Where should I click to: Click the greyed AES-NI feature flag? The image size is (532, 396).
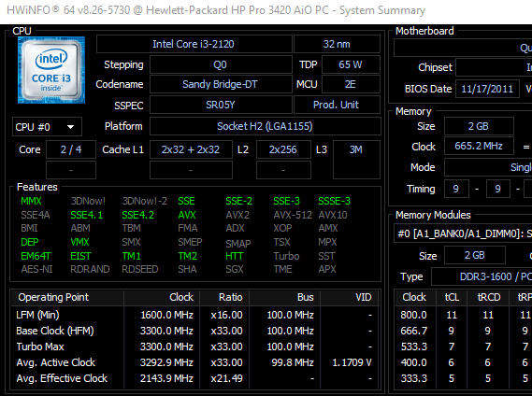pos(36,269)
